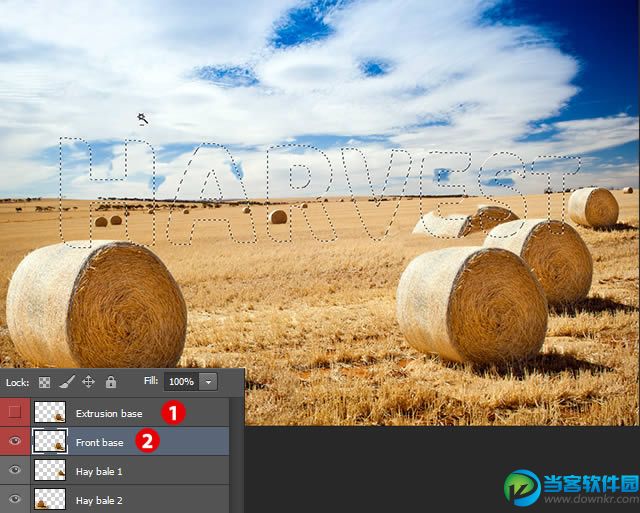640x513 pixels.
Task: Lock all padlock icon
Action: [111, 382]
